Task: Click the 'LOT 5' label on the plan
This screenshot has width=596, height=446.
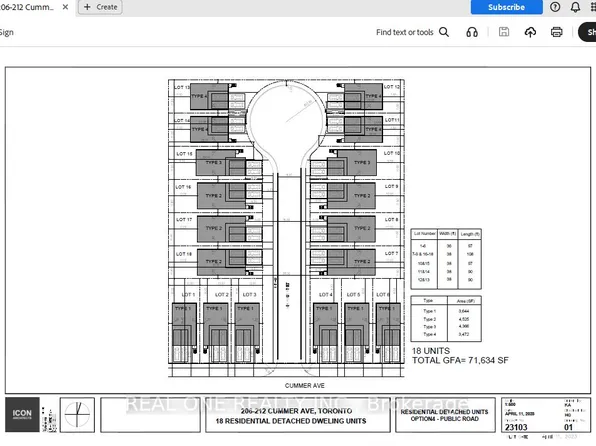Action: tap(353, 295)
